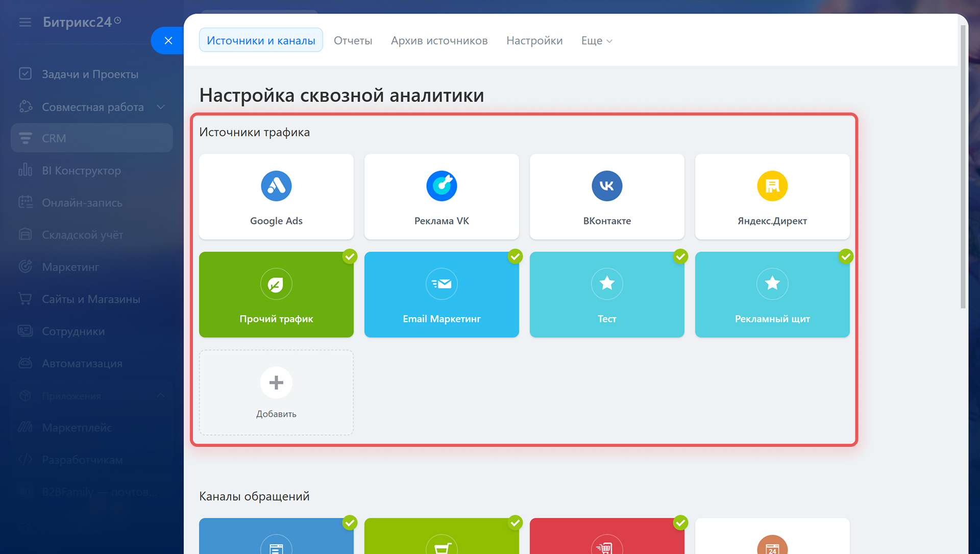Open CRM in the left sidebar
The width and height of the screenshot is (980, 554).
coord(92,138)
